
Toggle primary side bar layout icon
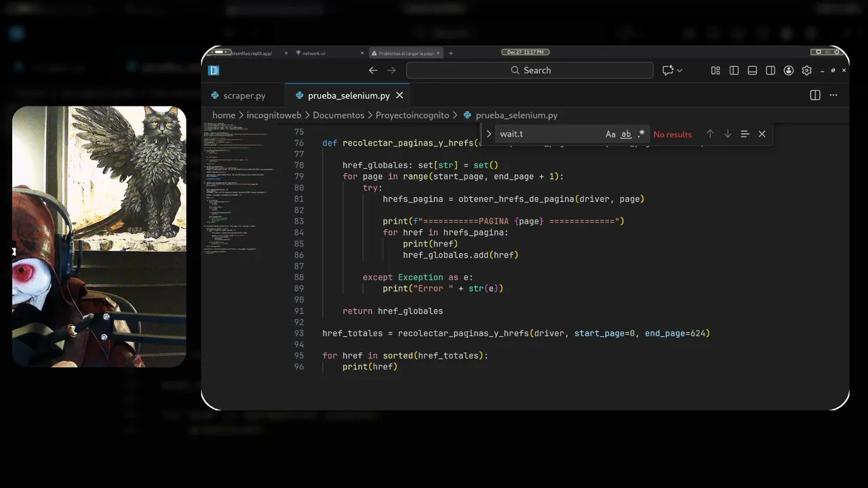pos(734,70)
